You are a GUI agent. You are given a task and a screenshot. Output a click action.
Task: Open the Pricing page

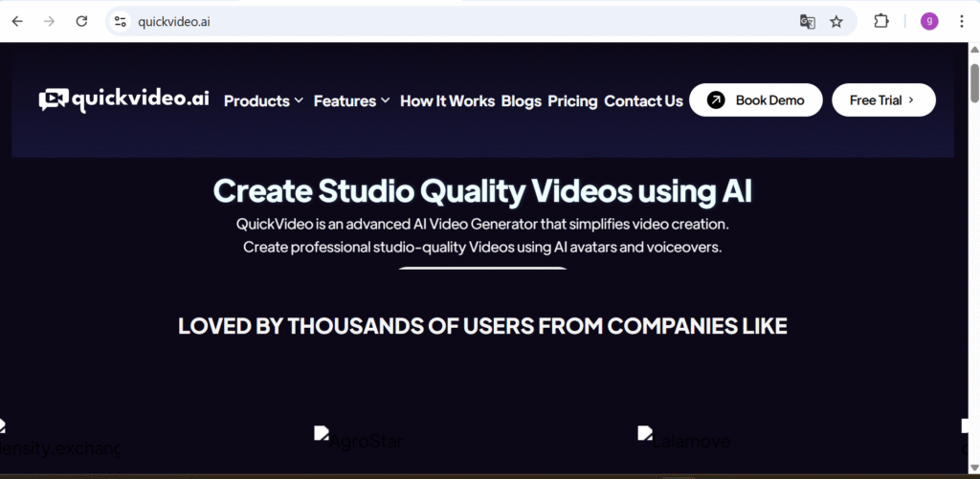point(572,100)
